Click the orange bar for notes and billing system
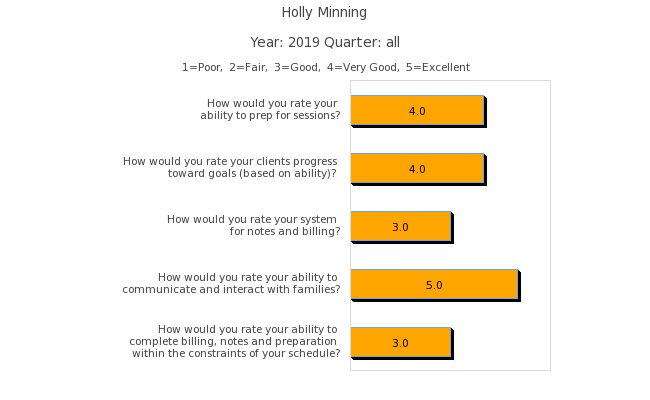This screenshot has height=400, width=650. click(400, 226)
